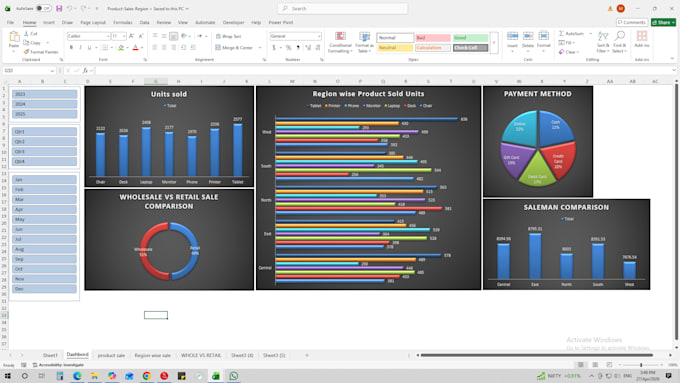Click the add new sheet plus icon
Viewport: 680px width, 383px height.
(307, 355)
